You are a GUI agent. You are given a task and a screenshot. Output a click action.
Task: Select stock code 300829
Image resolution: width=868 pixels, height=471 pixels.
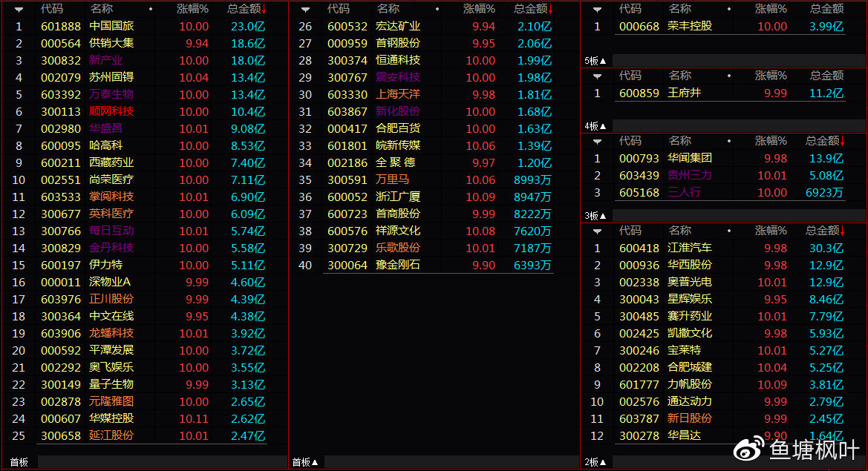[x=61, y=248]
